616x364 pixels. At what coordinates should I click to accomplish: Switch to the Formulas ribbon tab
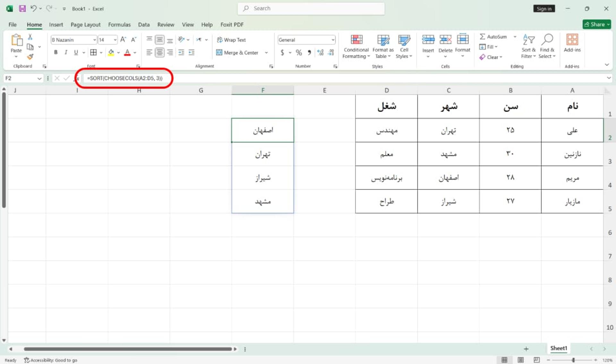pyautogui.click(x=119, y=25)
